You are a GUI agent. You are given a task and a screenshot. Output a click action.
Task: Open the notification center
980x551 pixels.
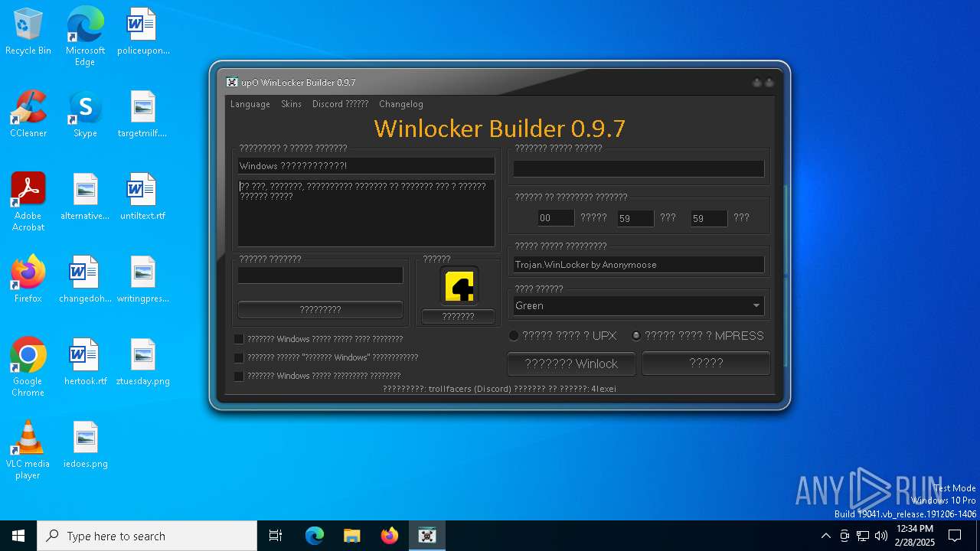point(955,536)
